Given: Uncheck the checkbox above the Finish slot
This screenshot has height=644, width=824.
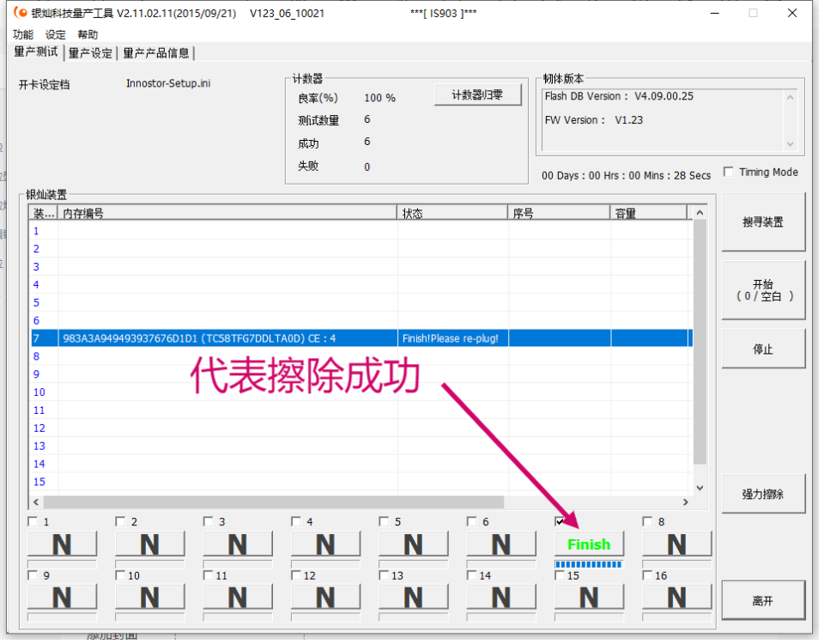Looking at the screenshot, I should click(560, 521).
